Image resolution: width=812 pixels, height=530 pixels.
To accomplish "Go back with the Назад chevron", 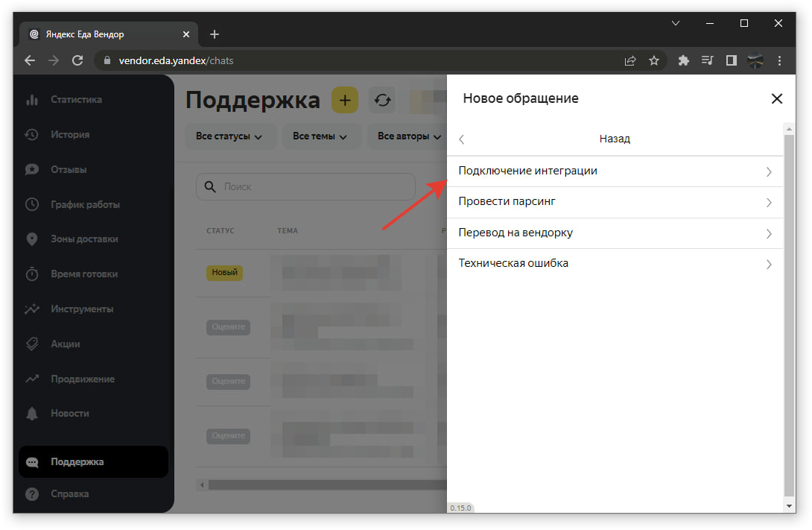I will pos(462,139).
